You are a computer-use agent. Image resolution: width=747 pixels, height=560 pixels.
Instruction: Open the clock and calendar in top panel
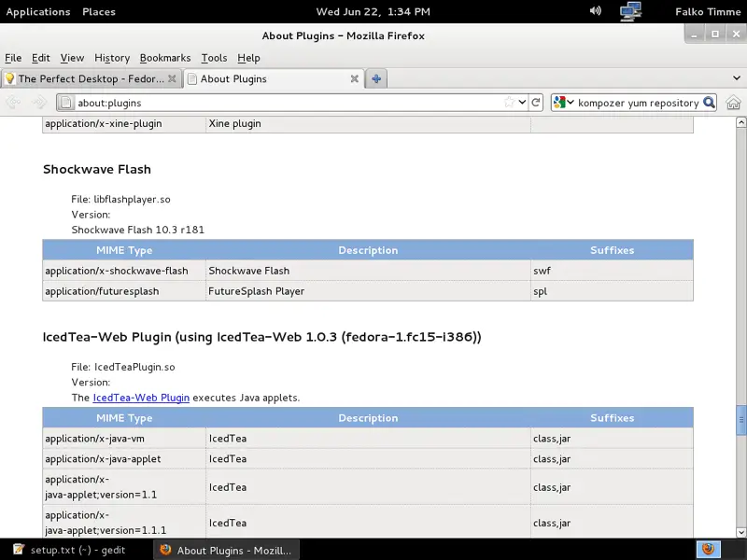tap(373, 12)
